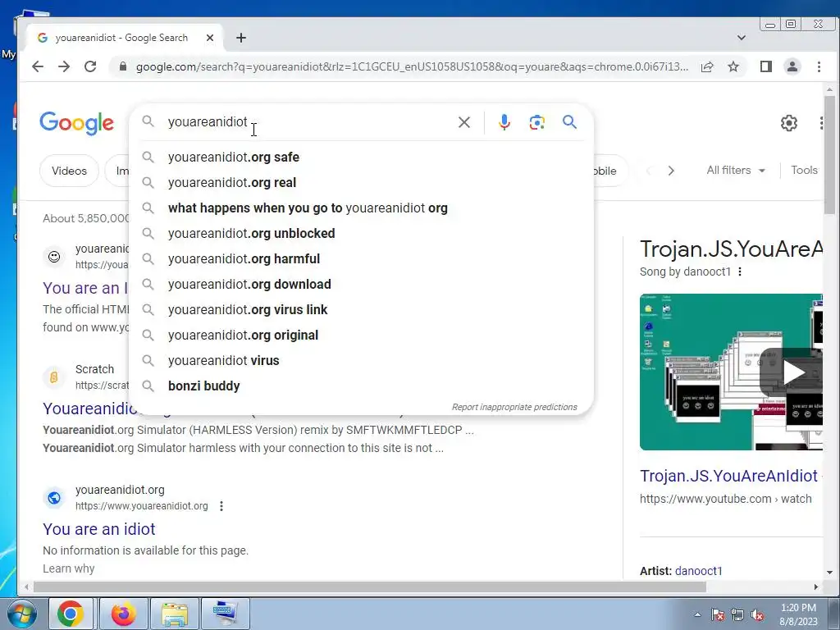Select suggestion what happens when you go
This screenshot has height=630, width=840.
click(361, 208)
